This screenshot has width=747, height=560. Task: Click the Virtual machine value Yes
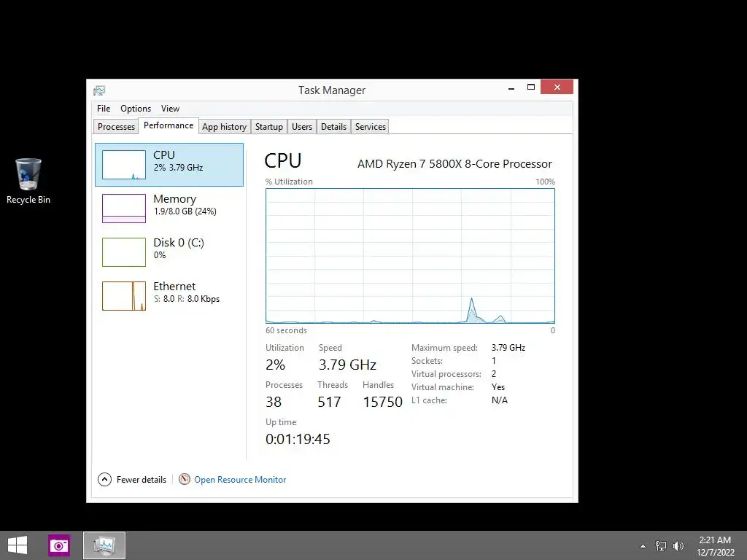[498, 387]
